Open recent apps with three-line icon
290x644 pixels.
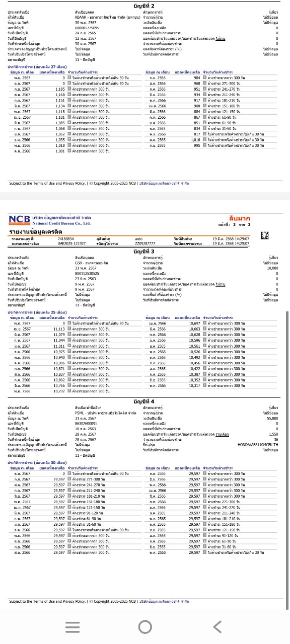[x=72, y=626]
